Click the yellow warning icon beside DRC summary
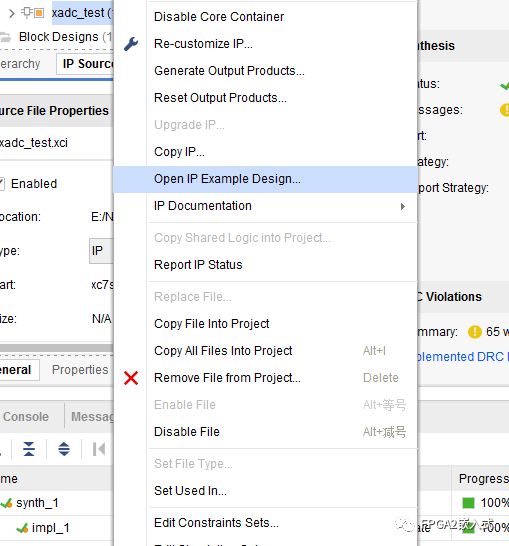The height and width of the screenshot is (546, 509). [x=475, y=332]
